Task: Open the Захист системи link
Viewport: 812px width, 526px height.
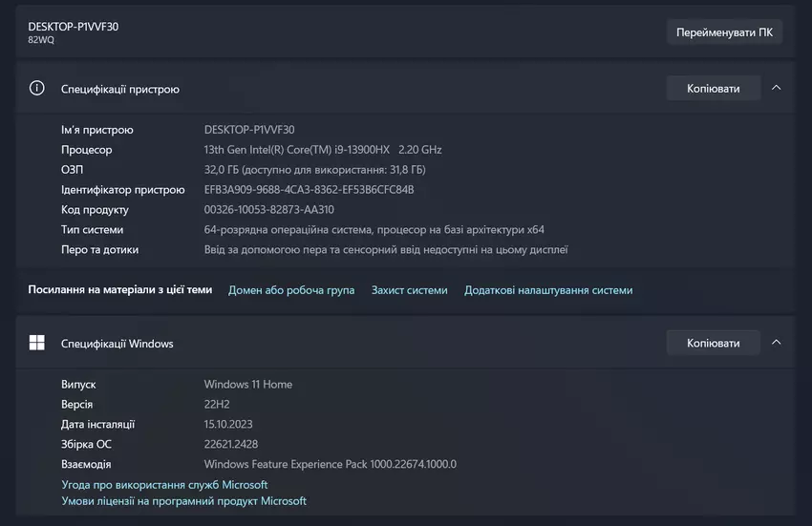Action: click(409, 290)
